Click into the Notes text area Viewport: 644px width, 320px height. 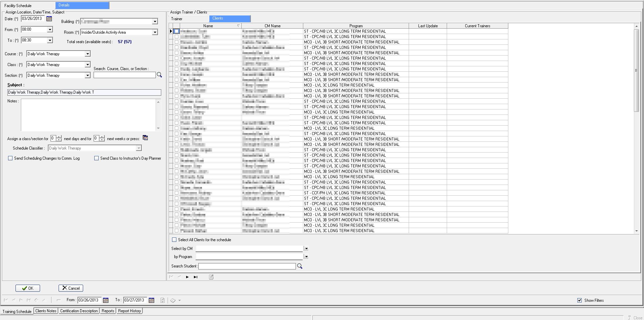(x=88, y=115)
